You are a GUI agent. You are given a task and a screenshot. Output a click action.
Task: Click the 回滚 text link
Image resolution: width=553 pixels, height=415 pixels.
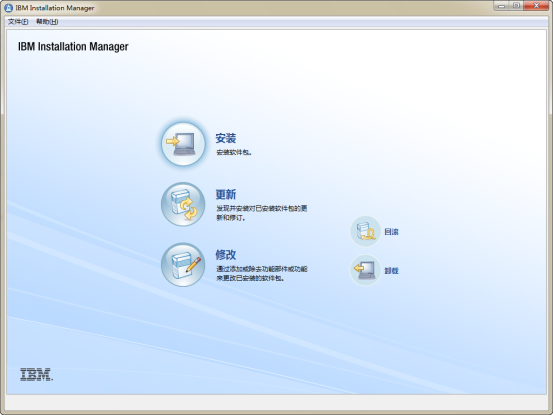[x=391, y=232]
